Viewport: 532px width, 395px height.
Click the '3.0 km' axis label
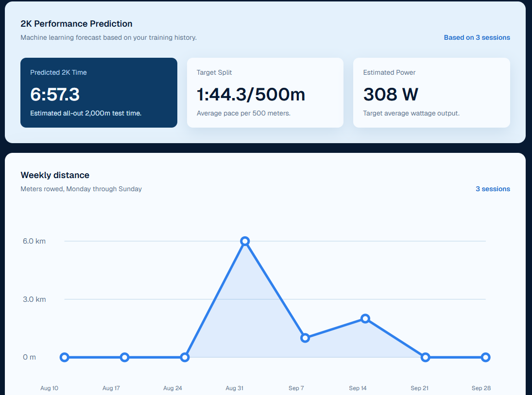click(x=34, y=299)
